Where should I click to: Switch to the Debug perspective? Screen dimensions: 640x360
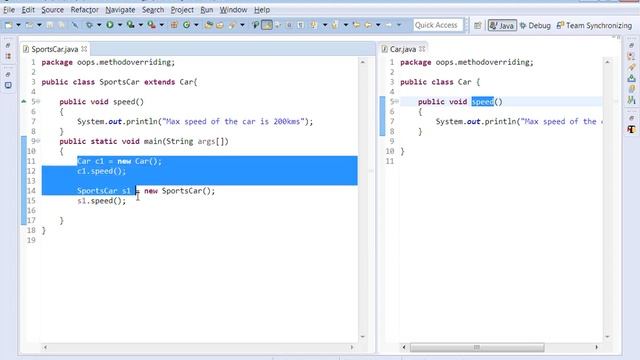point(535,25)
